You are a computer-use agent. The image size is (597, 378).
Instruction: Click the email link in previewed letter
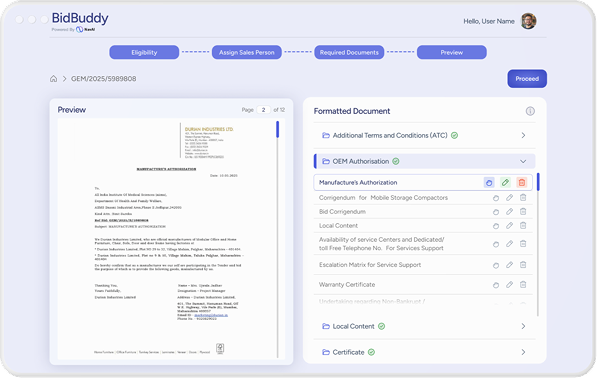click(211, 316)
